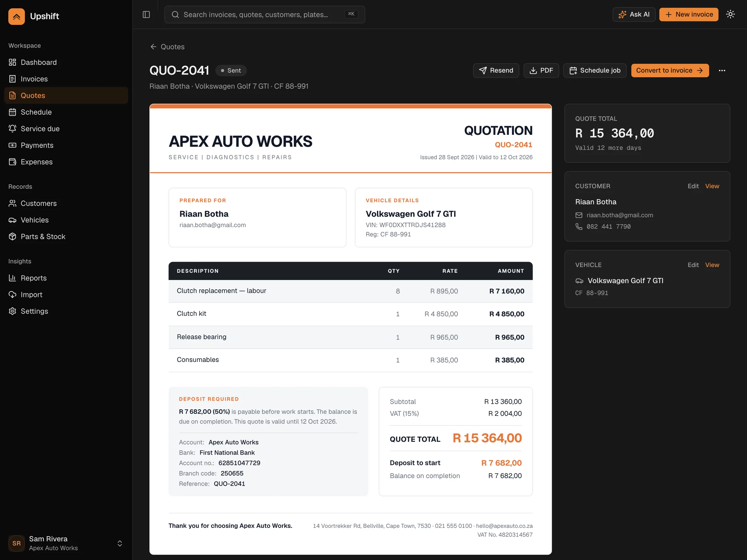747x560 pixels.
Task: Go to Invoices in the sidebar
Action: pyautogui.click(x=66, y=79)
